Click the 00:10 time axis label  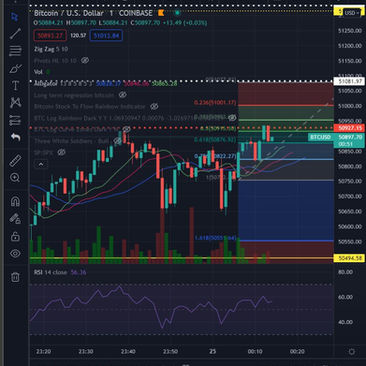point(255,352)
